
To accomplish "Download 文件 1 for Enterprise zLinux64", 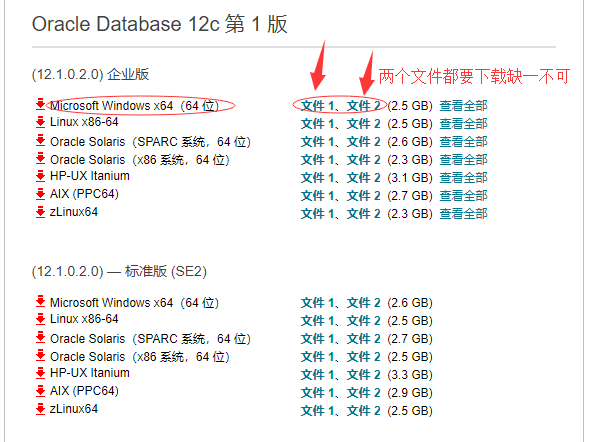I will click(317, 214).
